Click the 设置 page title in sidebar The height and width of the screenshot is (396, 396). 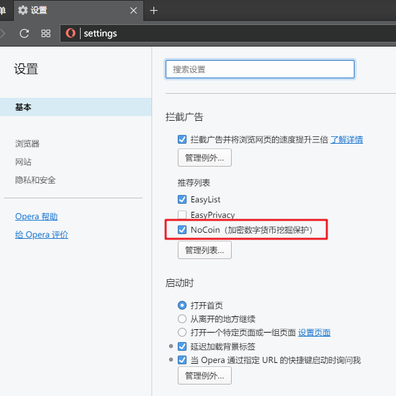[26, 69]
